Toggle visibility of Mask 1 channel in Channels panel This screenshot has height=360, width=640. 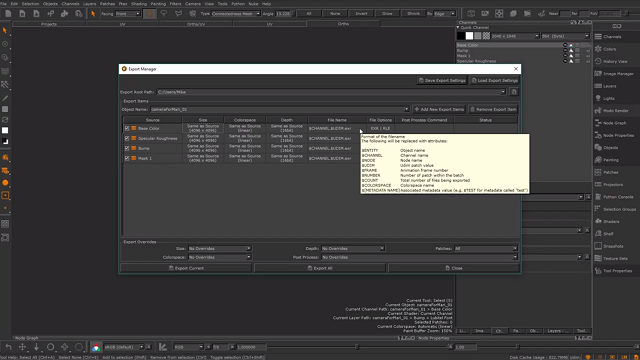tap(565, 56)
